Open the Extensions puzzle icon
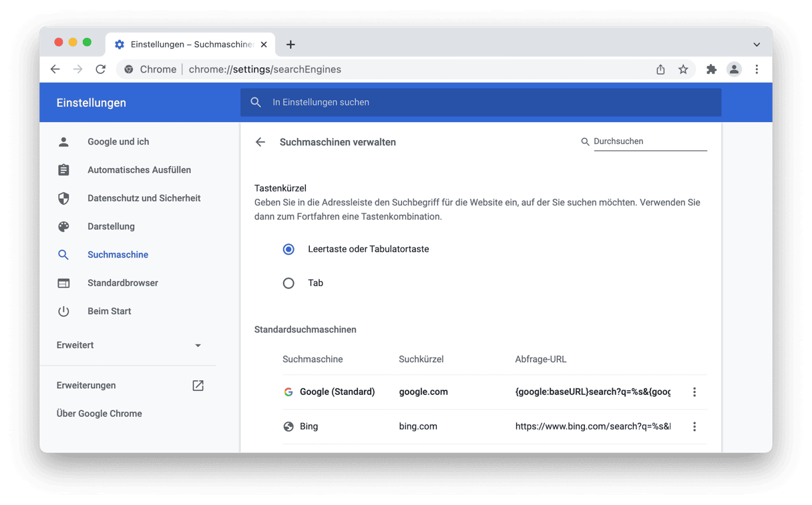 coord(711,69)
